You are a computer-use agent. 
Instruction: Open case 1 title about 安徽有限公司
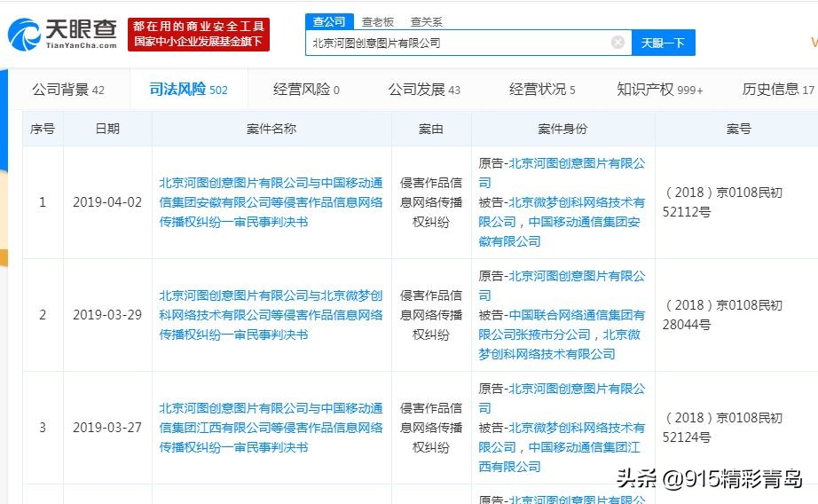pyautogui.click(x=271, y=202)
